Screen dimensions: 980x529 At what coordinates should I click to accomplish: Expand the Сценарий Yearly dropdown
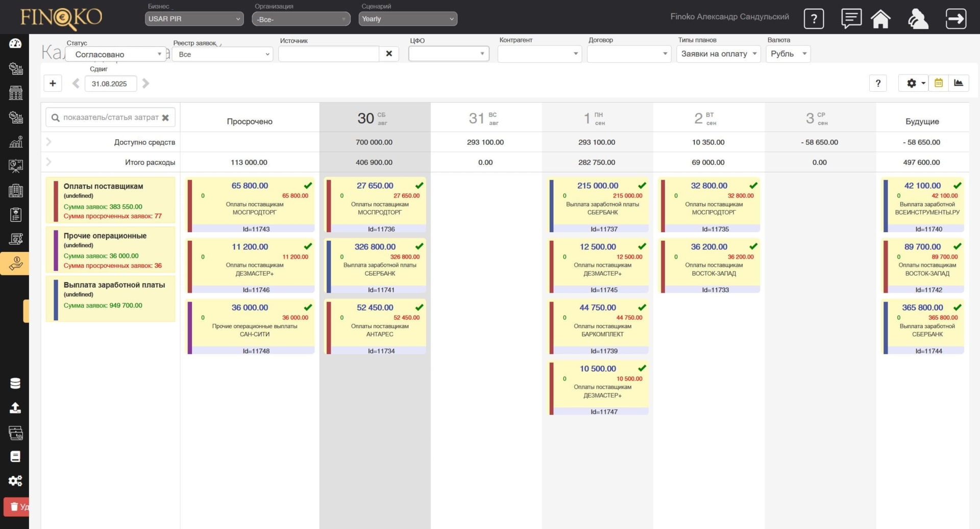407,19
